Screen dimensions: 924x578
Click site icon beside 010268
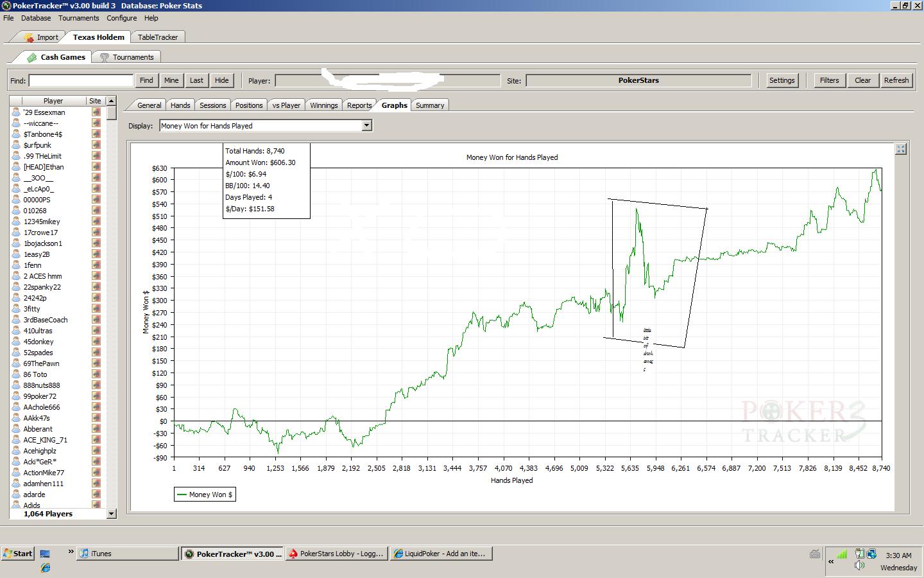click(96, 211)
